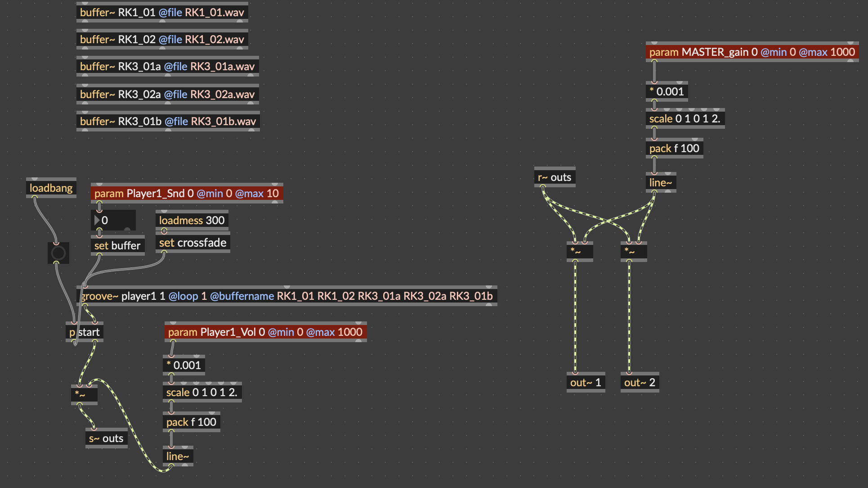Select the param Player1_Snd object

[x=187, y=193]
